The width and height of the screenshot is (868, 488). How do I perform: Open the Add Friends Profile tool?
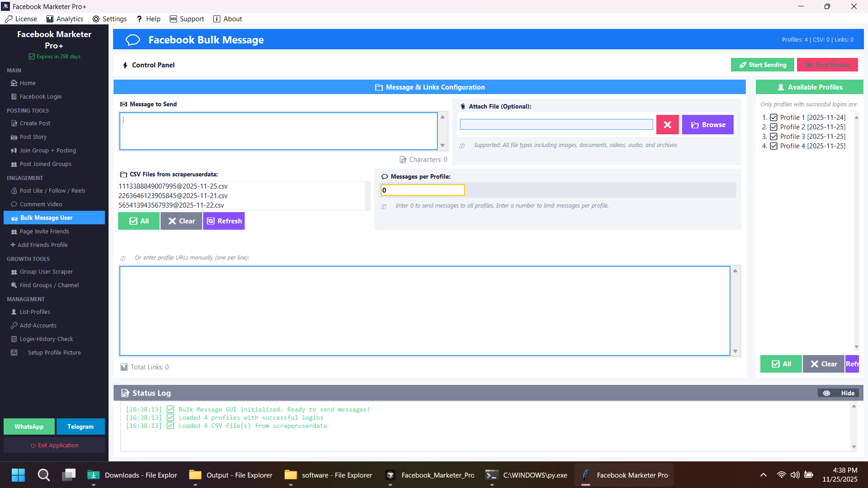[43, 245]
